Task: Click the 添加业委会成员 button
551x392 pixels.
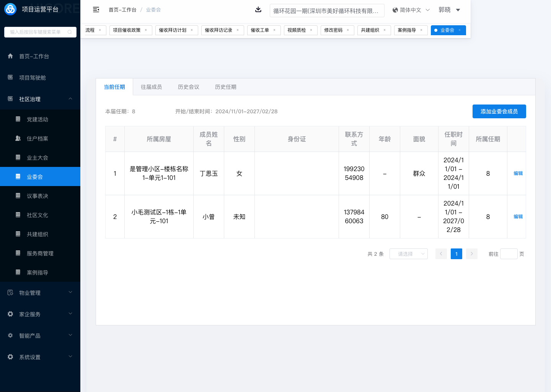Action: (499, 111)
